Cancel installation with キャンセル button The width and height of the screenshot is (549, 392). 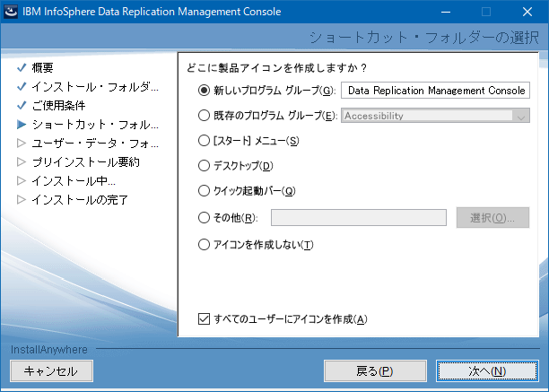(x=51, y=371)
